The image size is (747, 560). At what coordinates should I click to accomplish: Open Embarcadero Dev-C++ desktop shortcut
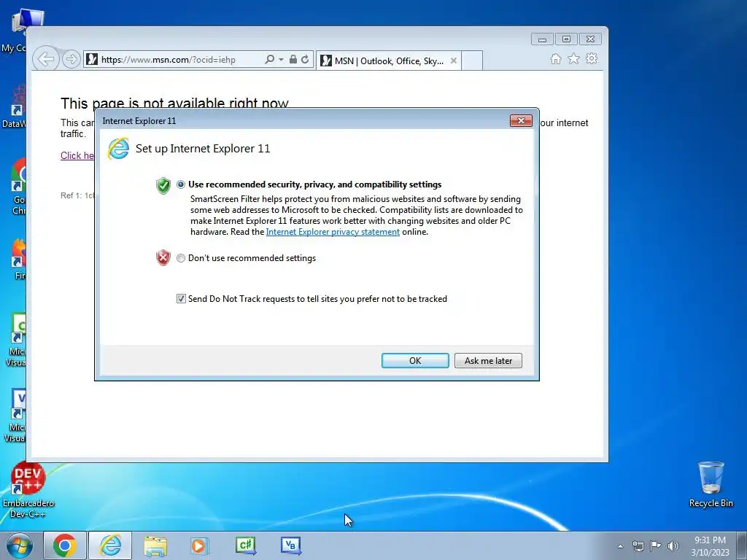[x=28, y=491]
